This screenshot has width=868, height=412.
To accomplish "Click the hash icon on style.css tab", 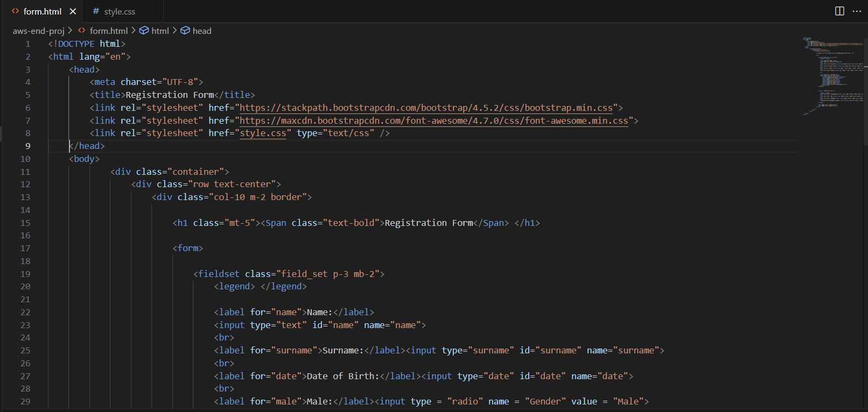I will [x=96, y=11].
